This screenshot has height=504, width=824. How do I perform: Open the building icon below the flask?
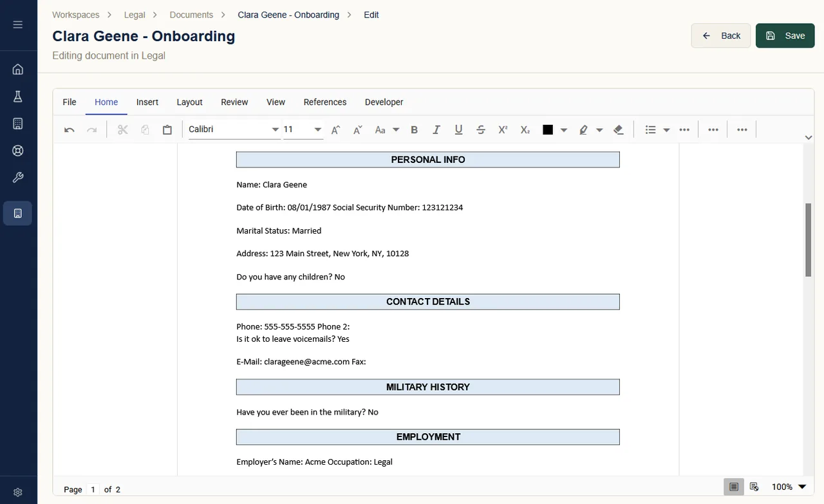tap(18, 124)
